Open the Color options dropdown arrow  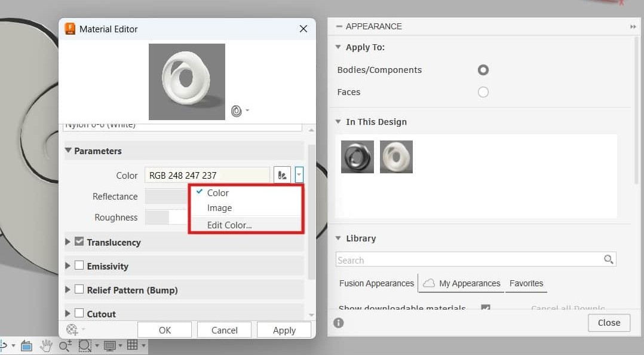pyautogui.click(x=299, y=175)
